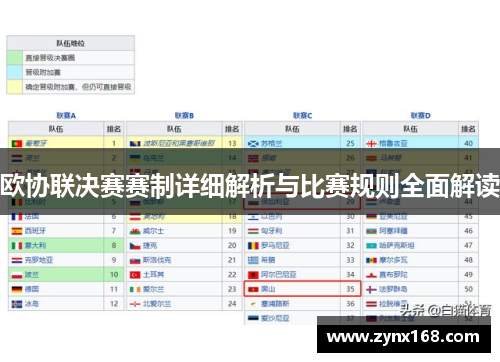Click the Italy flag beside 意大利
Viewport: 500px width, 362px height.
(17, 246)
